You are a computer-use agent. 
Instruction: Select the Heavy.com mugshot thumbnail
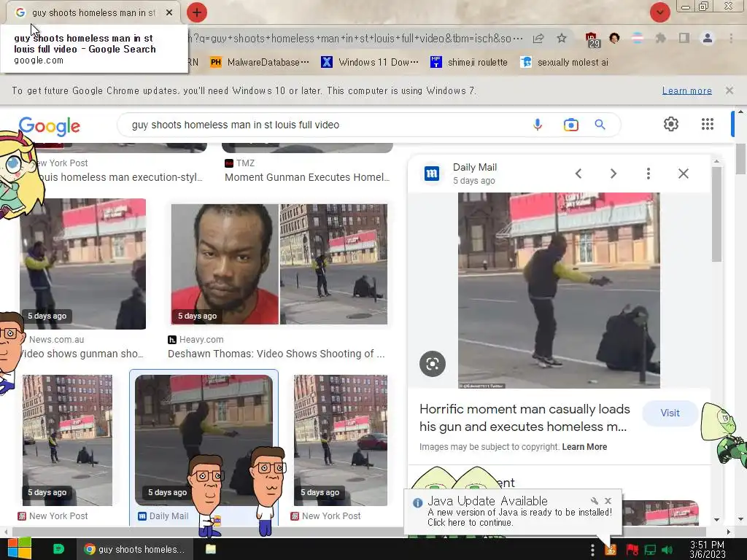[x=279, y=264]
